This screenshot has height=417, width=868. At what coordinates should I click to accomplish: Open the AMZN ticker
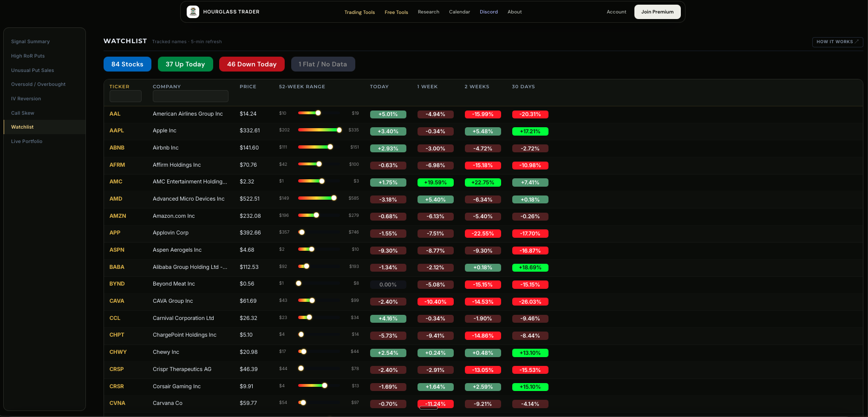117,216
